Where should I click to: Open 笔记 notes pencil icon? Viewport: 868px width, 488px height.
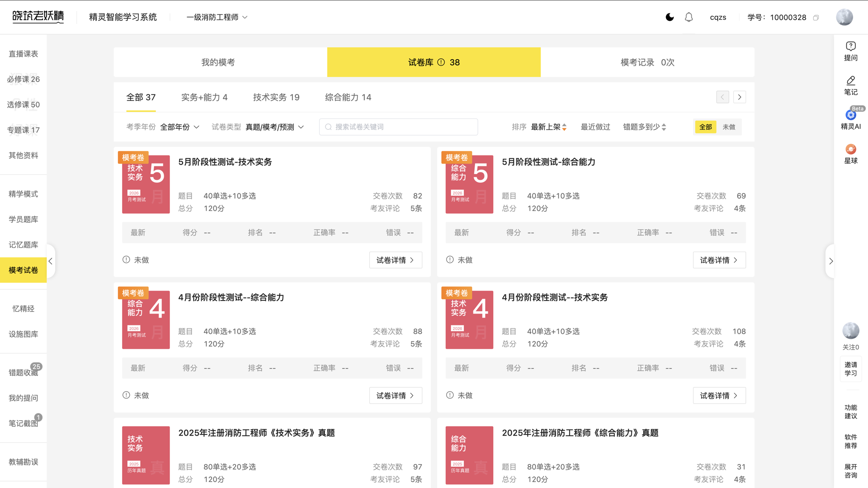[851, 80]
